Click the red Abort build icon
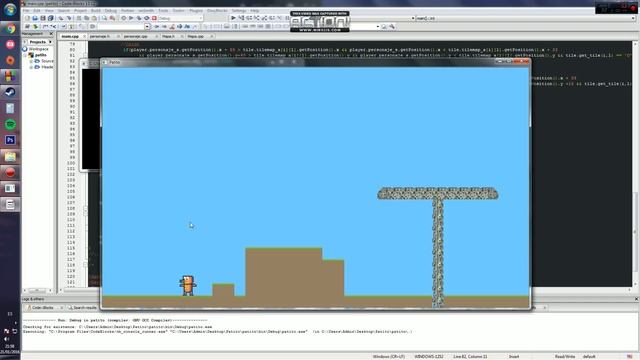The image size is (640, 360). (154, 18)
